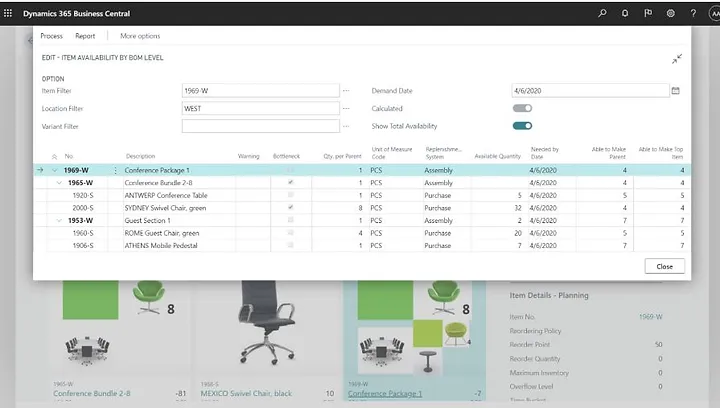Click the Location Filter input field

260,108
